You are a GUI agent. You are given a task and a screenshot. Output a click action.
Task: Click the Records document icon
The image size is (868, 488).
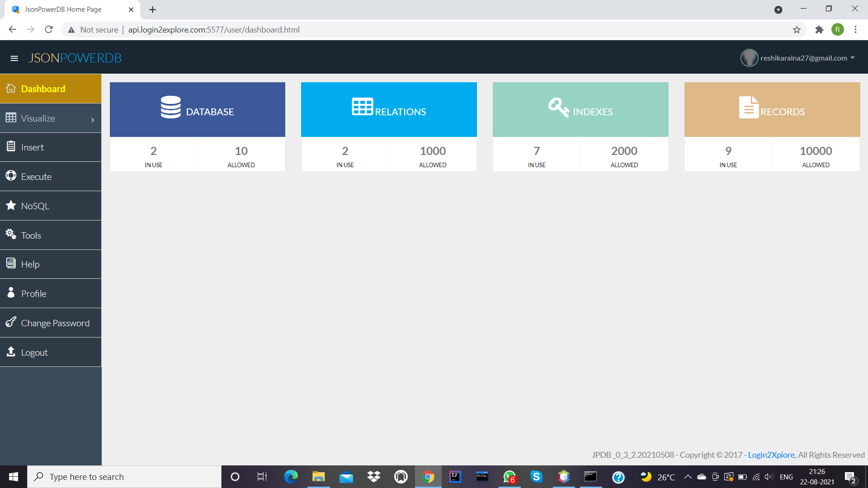tap(749, 108)
